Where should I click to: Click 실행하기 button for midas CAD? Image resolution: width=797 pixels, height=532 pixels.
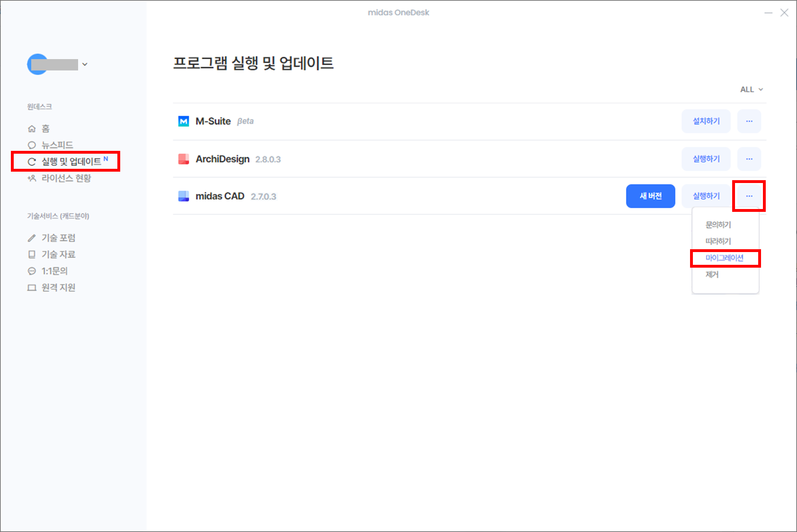(x=706, y=196)
